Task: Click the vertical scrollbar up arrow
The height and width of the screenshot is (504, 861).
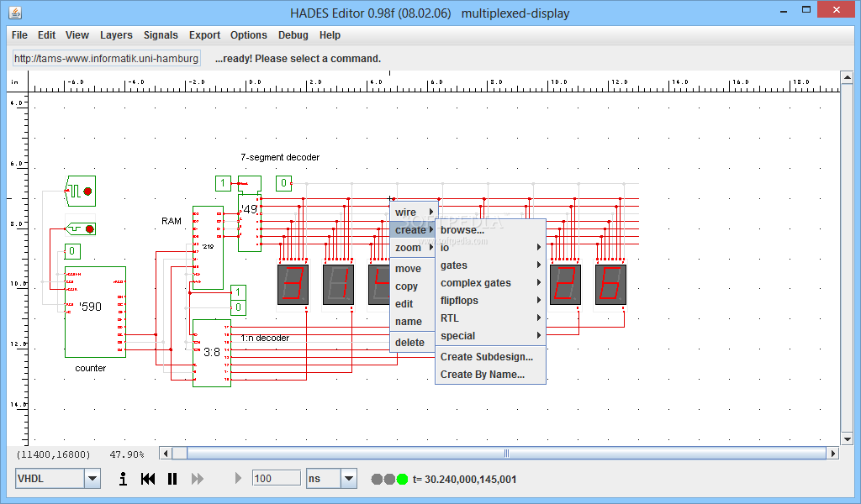Action: 847,77
